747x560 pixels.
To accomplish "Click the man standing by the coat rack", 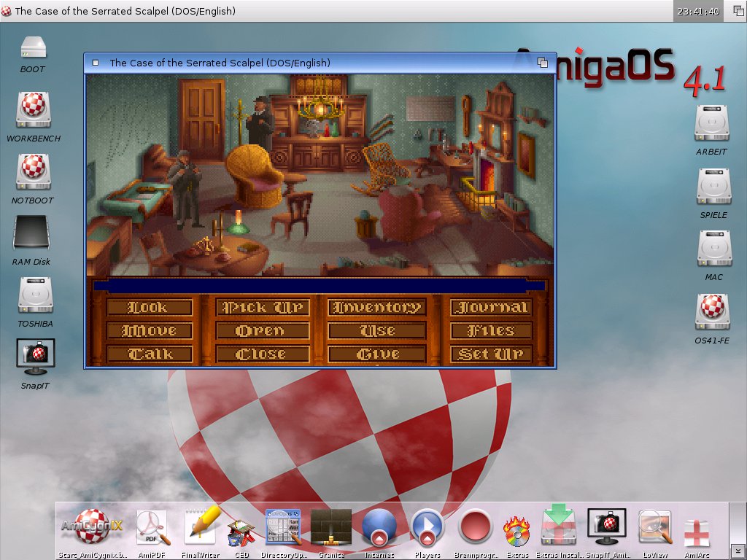I will [x=260, y=122].
